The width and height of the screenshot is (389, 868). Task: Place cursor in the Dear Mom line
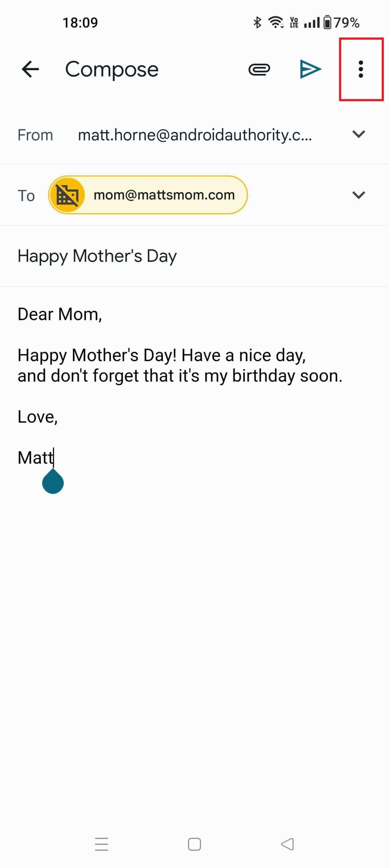60,314
